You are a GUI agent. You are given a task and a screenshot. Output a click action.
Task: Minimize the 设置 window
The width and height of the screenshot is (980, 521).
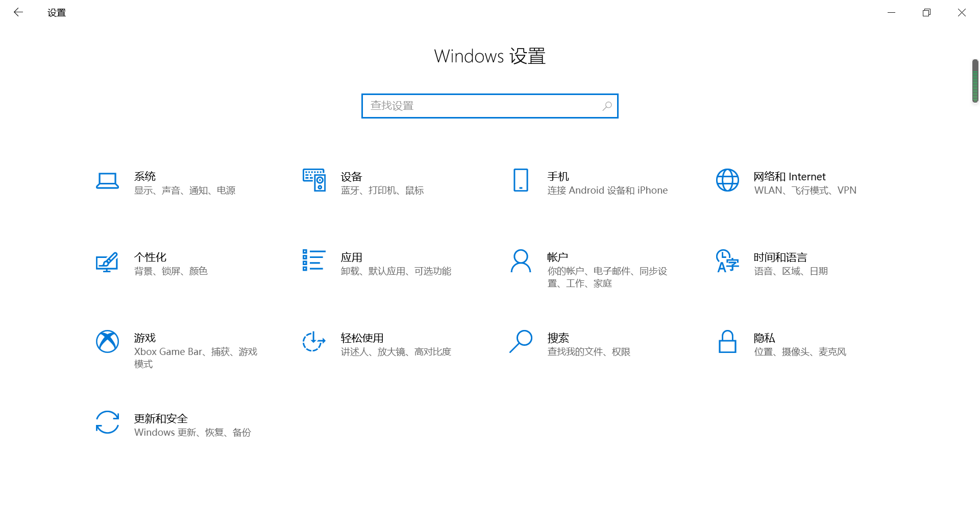(891, 12)
